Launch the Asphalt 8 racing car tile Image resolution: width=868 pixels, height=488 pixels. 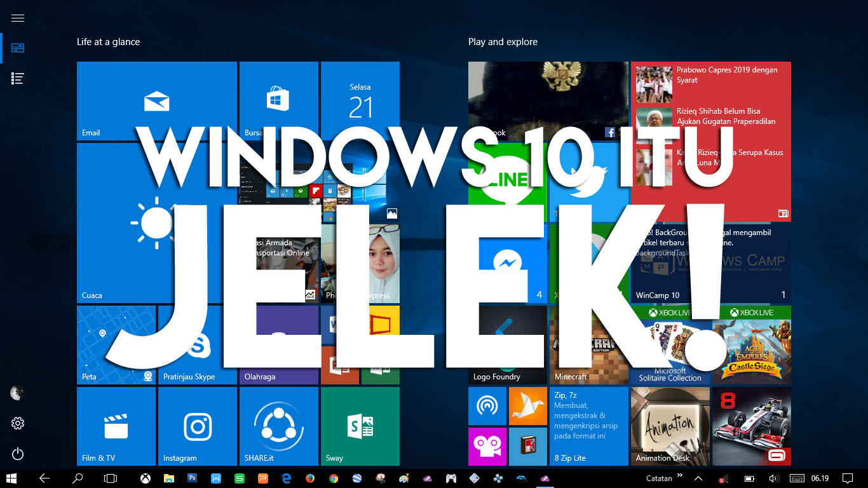click(752, 426)
